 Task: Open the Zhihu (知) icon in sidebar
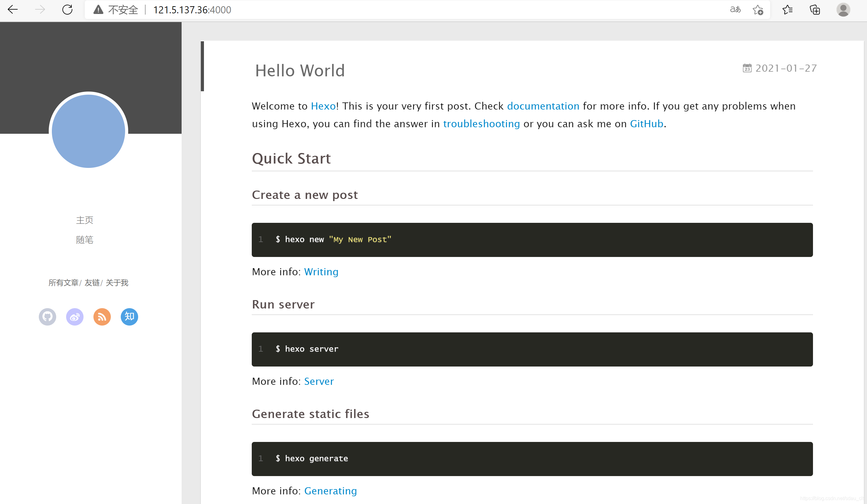click(129, 317)
